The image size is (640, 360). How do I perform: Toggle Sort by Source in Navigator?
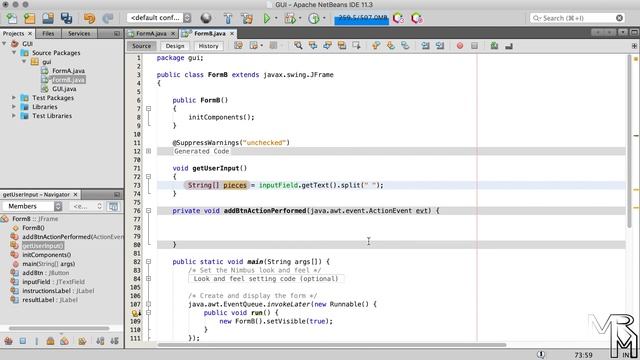(115, 341)
